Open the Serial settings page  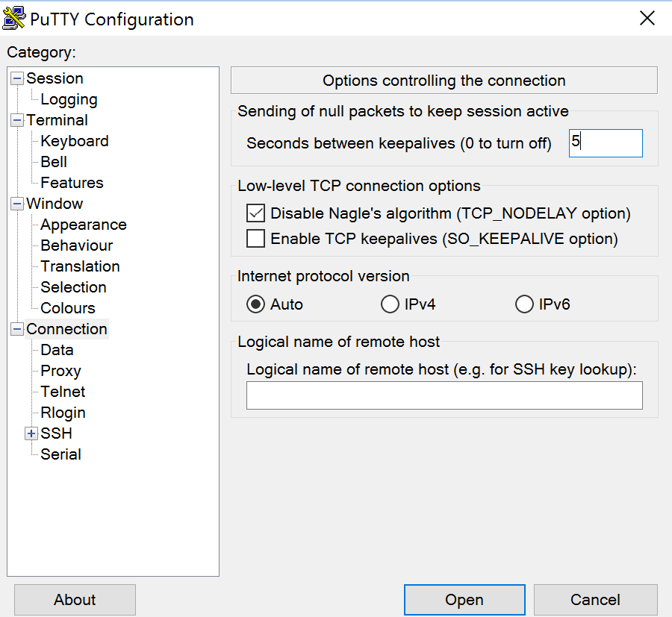pyautogui.click(x=62, y=454)
